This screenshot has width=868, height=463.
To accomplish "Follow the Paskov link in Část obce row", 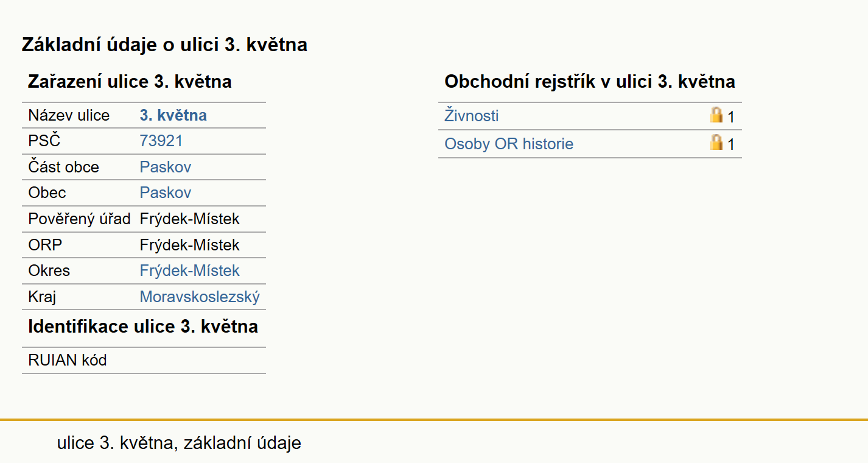I will coord(166,167).
